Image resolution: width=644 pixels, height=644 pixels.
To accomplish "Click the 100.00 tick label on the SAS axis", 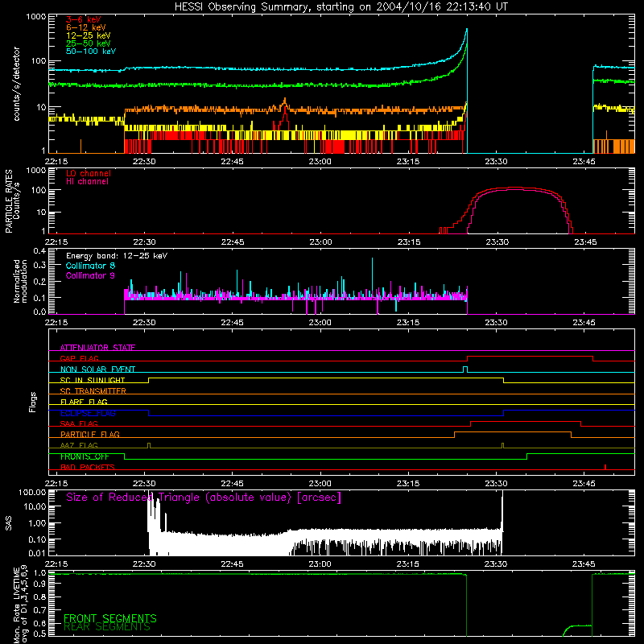I will 32,493.
